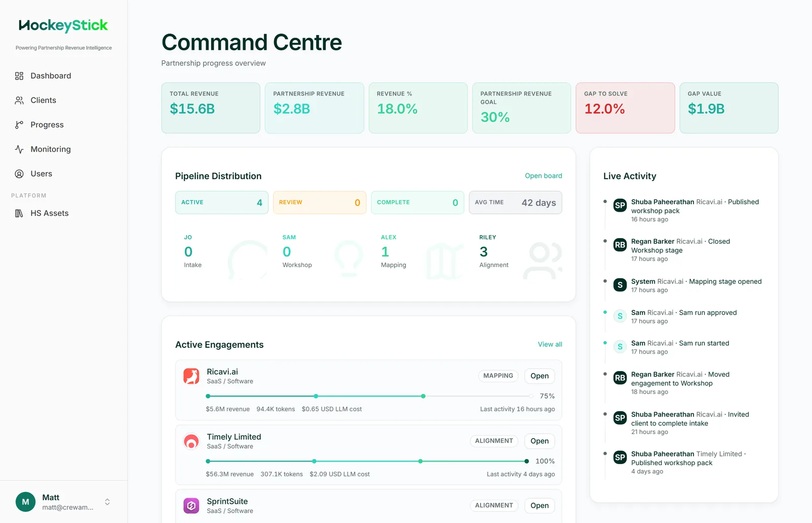Click the Ricavi.ai progress bar
The height and width of the screenshot is (523, 812).
pyautogui.click(x=369, y=396)
